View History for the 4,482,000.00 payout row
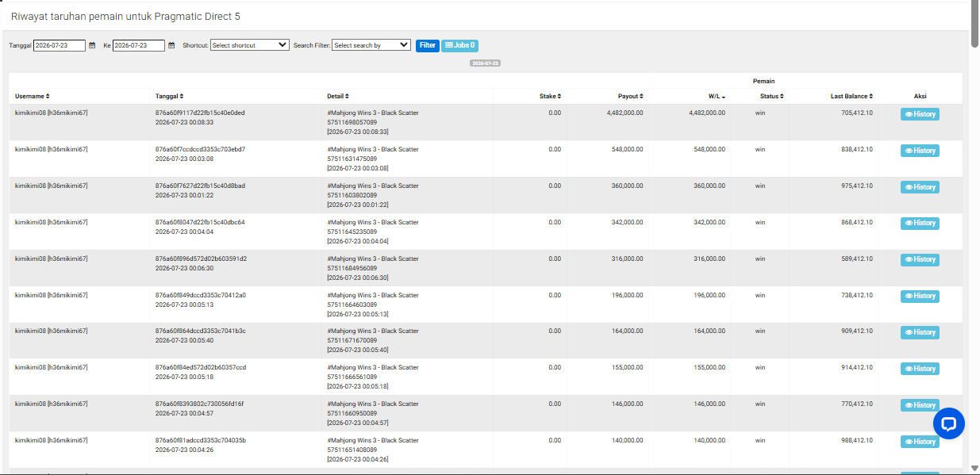Screen dimensions: 980x475 tap(920, 114)
